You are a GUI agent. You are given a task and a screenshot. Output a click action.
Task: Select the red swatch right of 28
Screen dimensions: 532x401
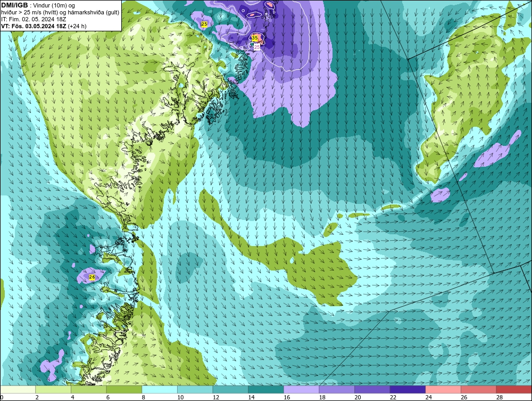pyautogui.click(x=514, y=389)
